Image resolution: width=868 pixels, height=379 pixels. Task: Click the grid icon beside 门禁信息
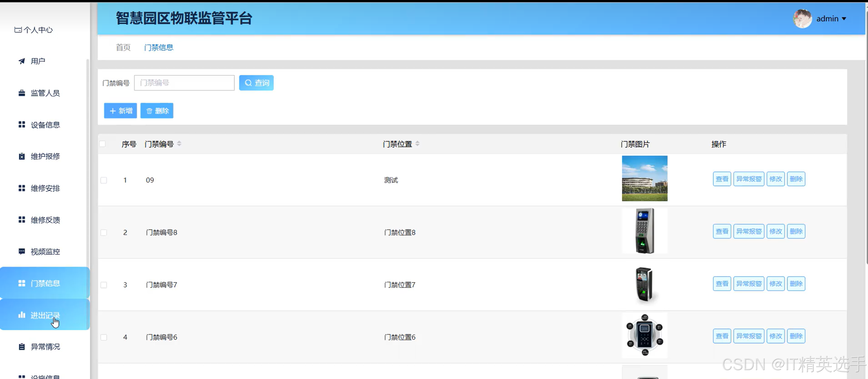click(x=21, y=283)
